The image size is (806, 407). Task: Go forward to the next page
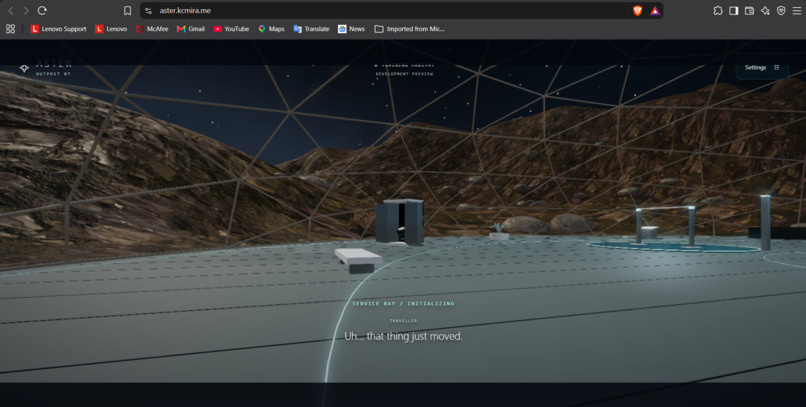coord(26,11)
